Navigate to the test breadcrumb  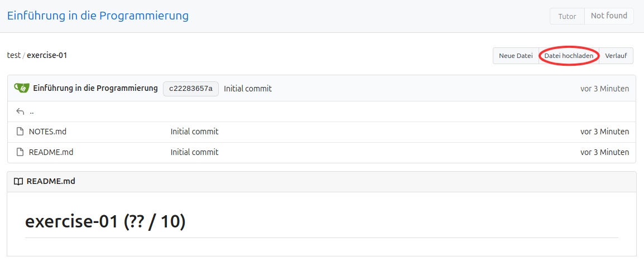point(13,55)
